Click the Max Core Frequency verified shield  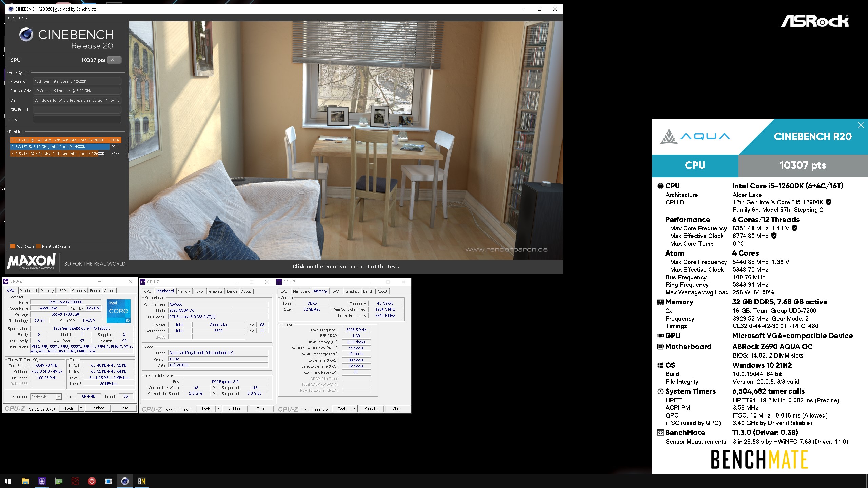tap(794, 228)
